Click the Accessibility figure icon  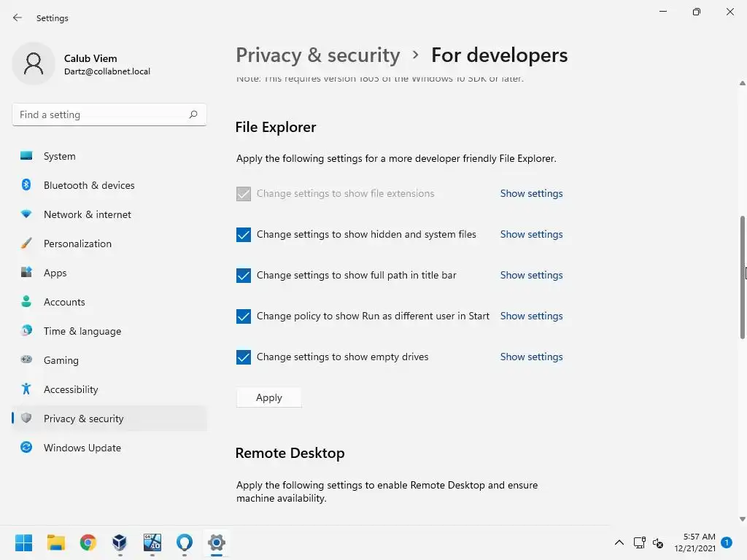click(x=26, y=389)
